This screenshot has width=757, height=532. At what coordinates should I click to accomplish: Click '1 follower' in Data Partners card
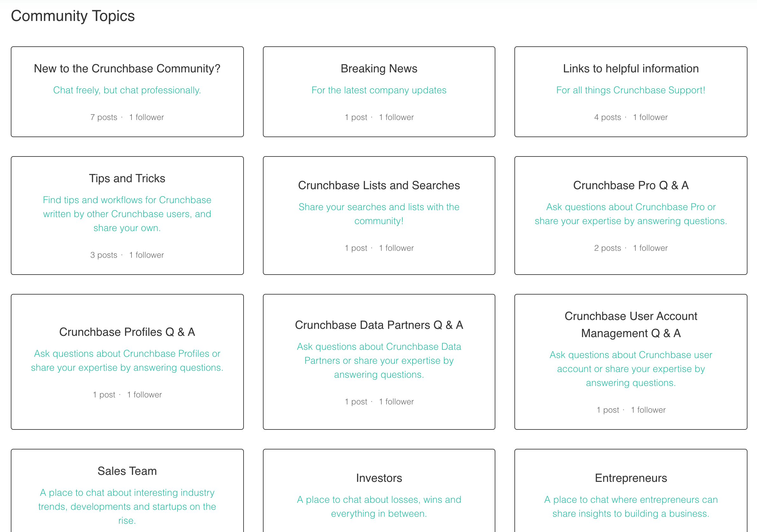[x=396, y=402]
